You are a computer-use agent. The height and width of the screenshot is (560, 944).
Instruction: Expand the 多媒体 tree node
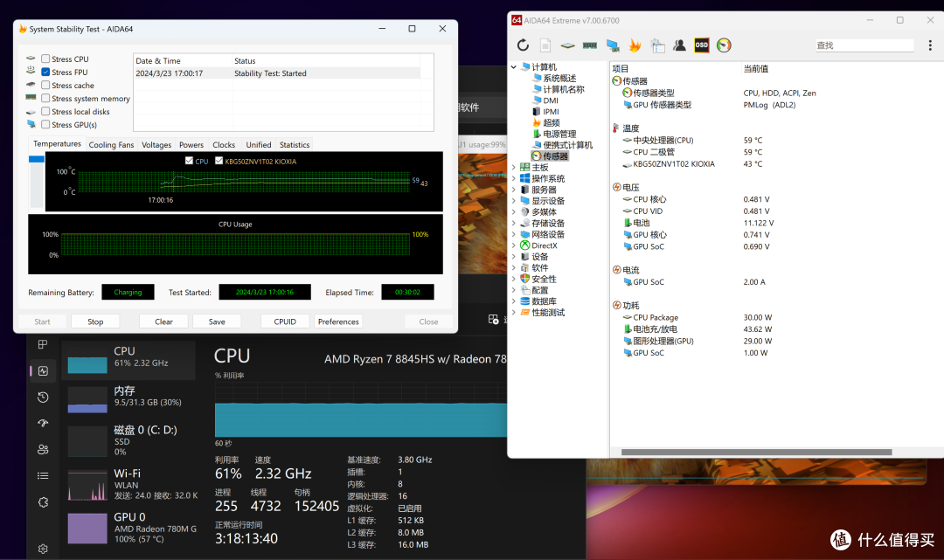[514, 211]
